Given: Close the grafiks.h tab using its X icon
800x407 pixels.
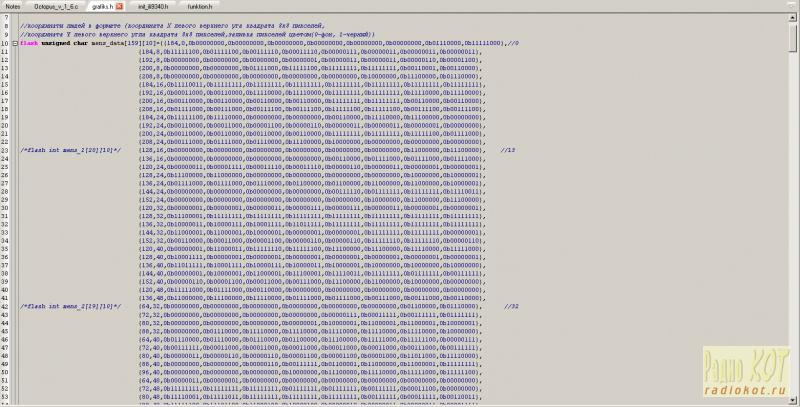Looking at the screenshot, I should click(x=119, y=6).
